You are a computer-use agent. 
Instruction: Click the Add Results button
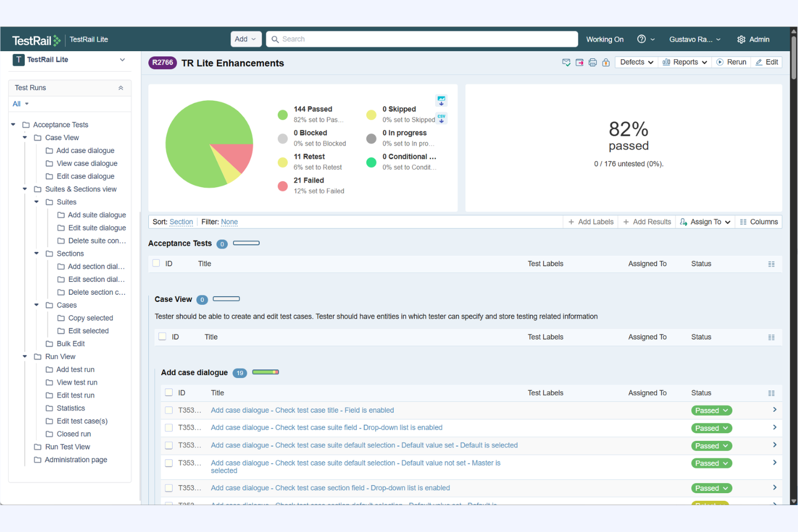point(646,222)
